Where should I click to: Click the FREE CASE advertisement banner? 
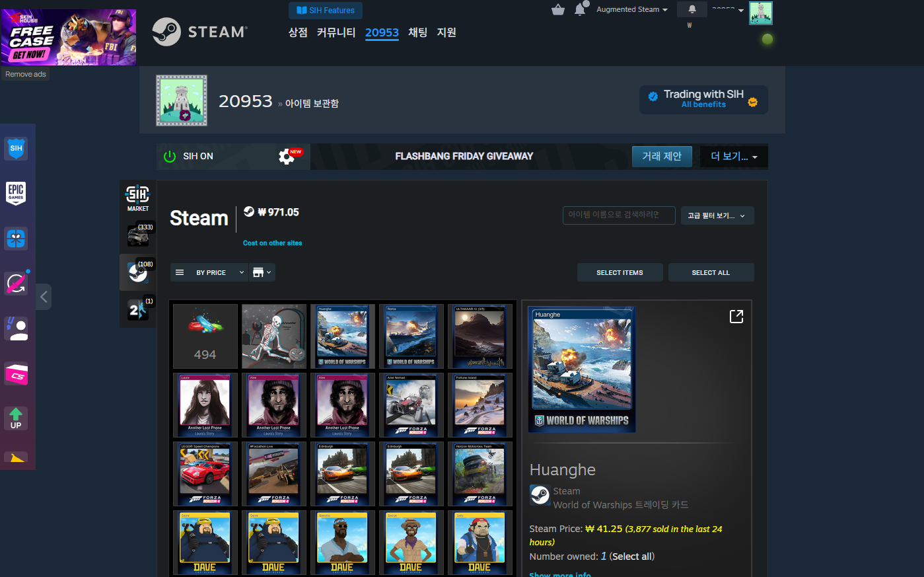point(69,37)
